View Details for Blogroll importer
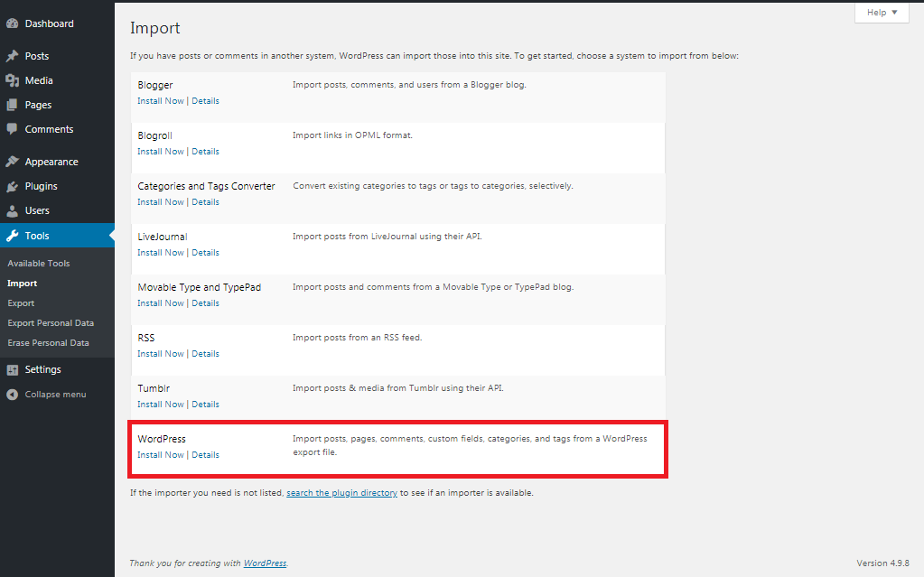This screenshot has width=924, height=577. coord(205,152)
